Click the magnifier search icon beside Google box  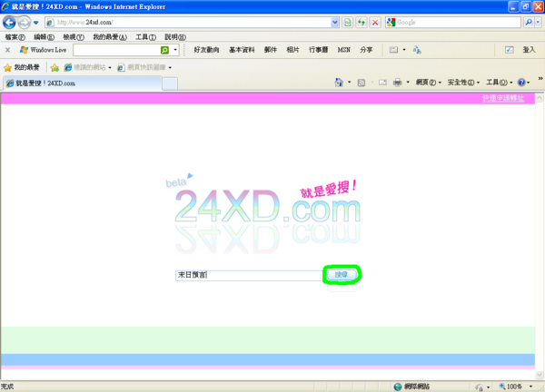529,22
